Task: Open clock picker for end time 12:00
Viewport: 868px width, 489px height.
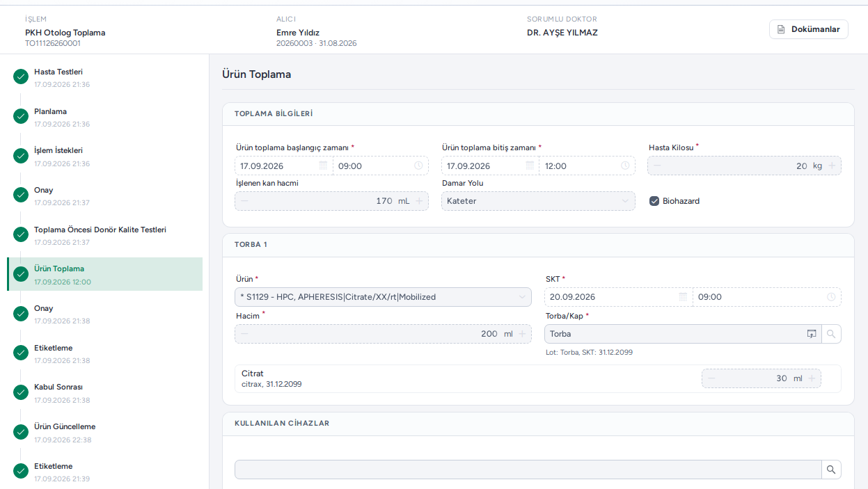Action: tap(625, 166)
